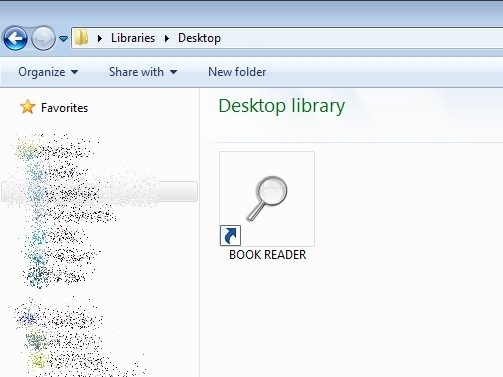
Task: Navigate to Libraries in the address bar
Action: (x=133, y=38)
